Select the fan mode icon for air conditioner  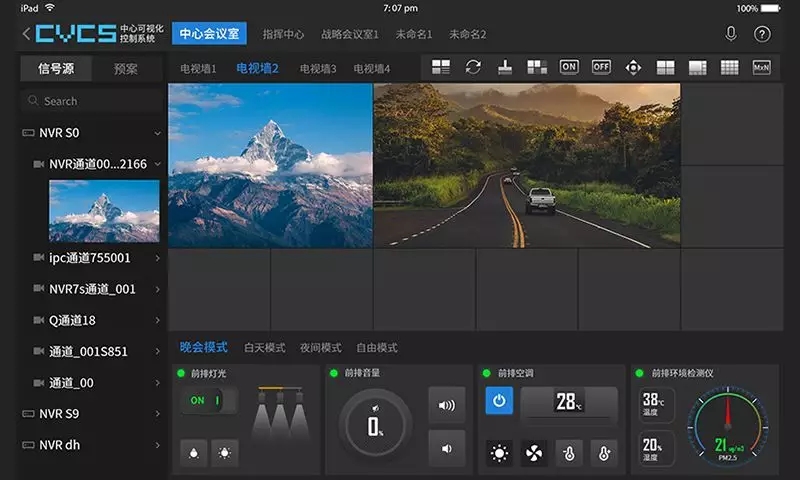535,453
